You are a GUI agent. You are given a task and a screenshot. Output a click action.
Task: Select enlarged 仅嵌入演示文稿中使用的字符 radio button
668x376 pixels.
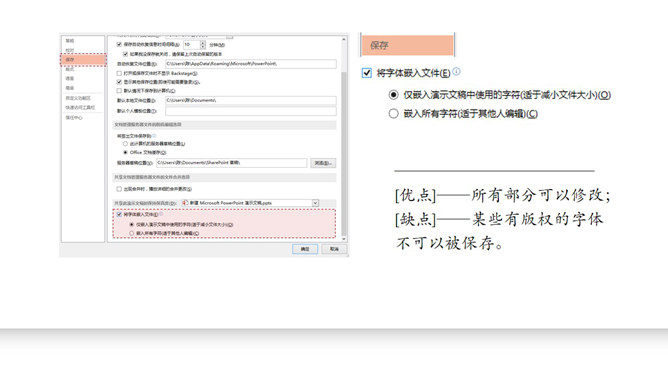click(x=394, y=95)
